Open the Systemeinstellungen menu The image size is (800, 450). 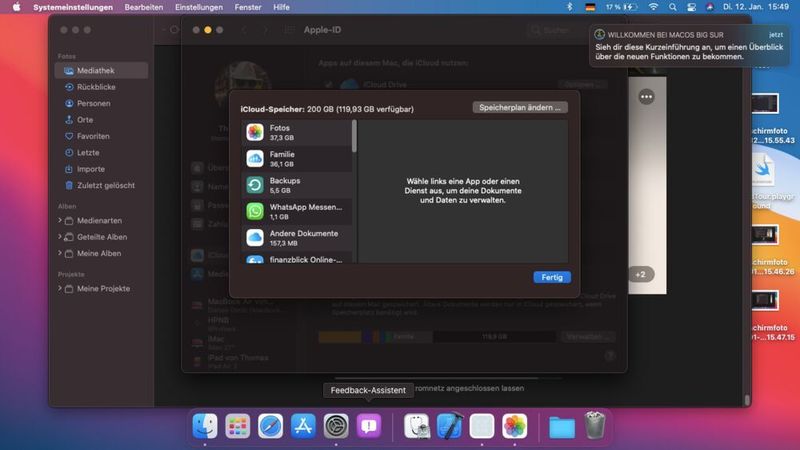73,7
